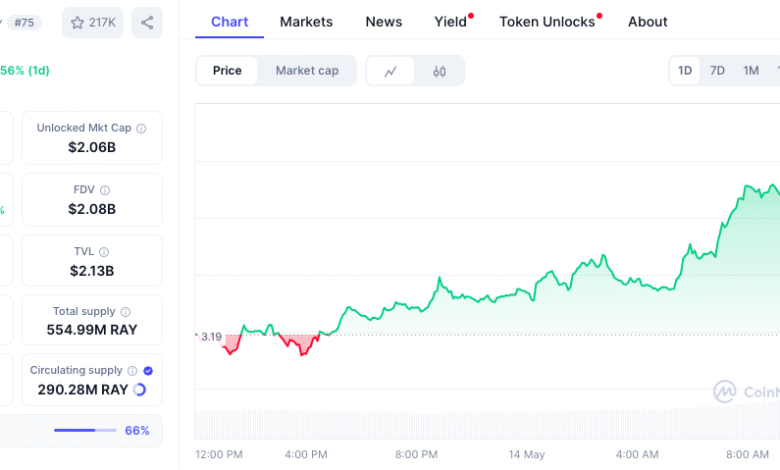This screenshot has height=470, width=780.
Task: Switch to candlestick chart view icon
Action: coord(440,71)
